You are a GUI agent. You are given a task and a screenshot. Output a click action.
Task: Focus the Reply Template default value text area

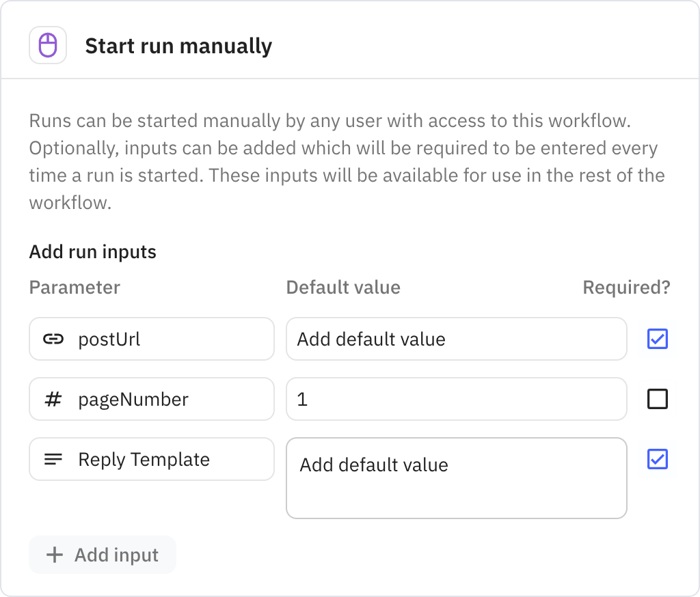point(456,478)
